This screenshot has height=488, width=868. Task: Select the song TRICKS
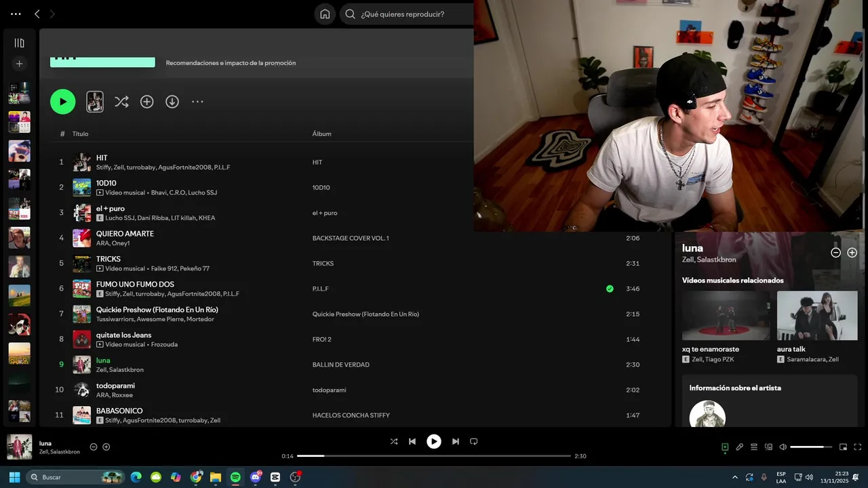tap(108, 259)
